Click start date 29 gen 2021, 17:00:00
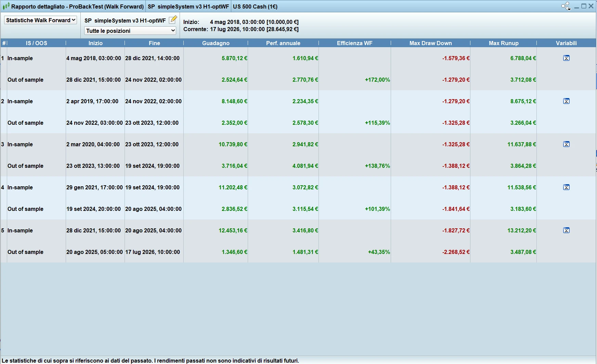 coord(94,187)
